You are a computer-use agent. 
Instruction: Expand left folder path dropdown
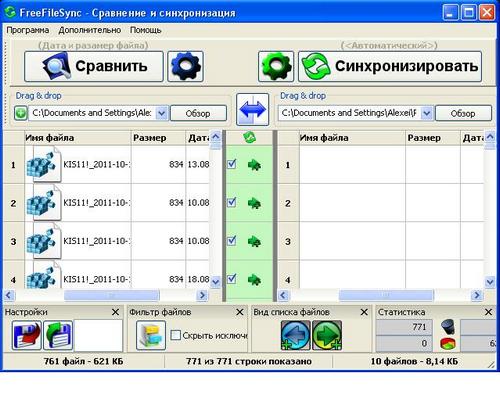tap(162, 113)
